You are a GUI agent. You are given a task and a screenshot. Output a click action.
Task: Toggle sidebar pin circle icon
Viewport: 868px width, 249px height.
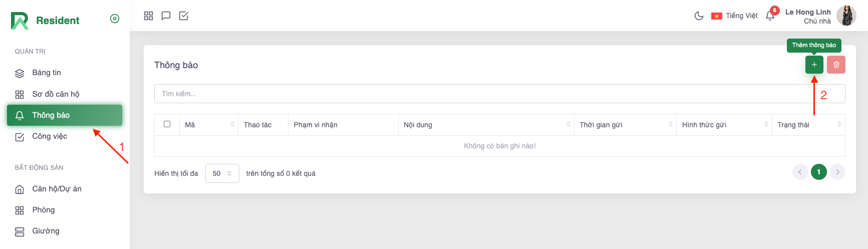pos(115,19)
